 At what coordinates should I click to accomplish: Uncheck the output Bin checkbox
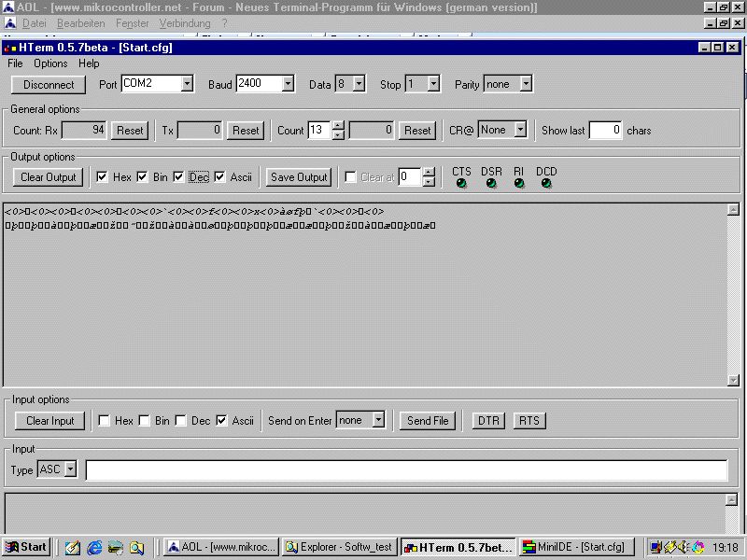(142, 177)
